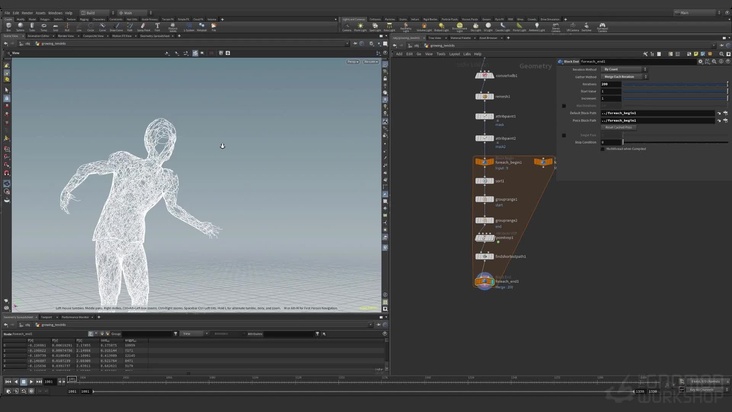This screenshot has width=732, height=412.
Task: Expand the Gather Method dropdown
Action: point(622,76)
